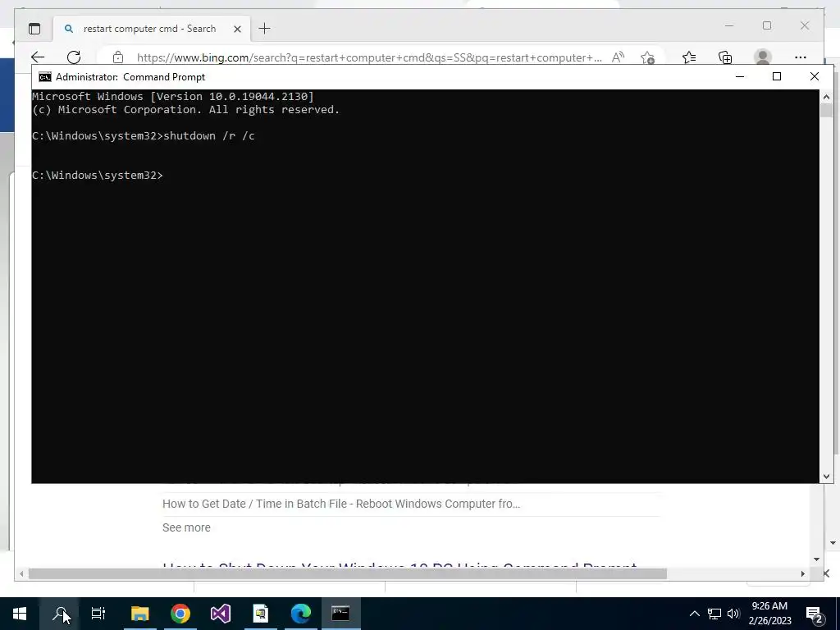Viewport: 840px width, 630px height.
Task: Refresh the Bing search page
Action: [74, 57]
